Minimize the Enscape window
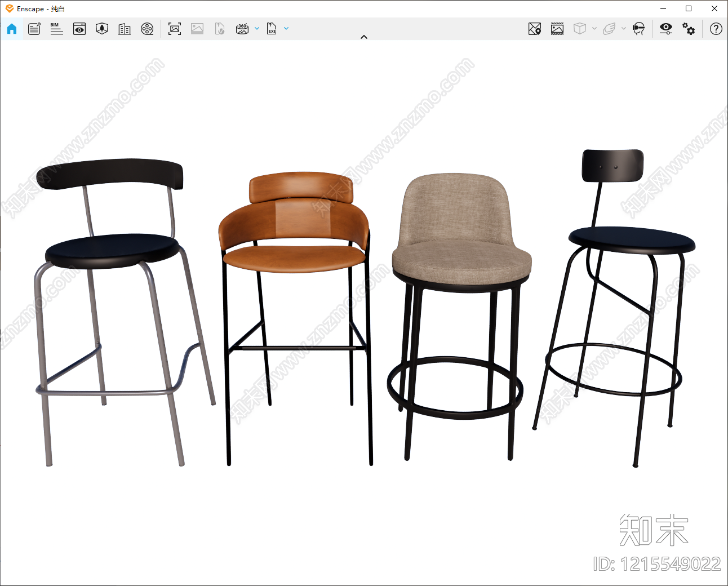 pos(663,8)
